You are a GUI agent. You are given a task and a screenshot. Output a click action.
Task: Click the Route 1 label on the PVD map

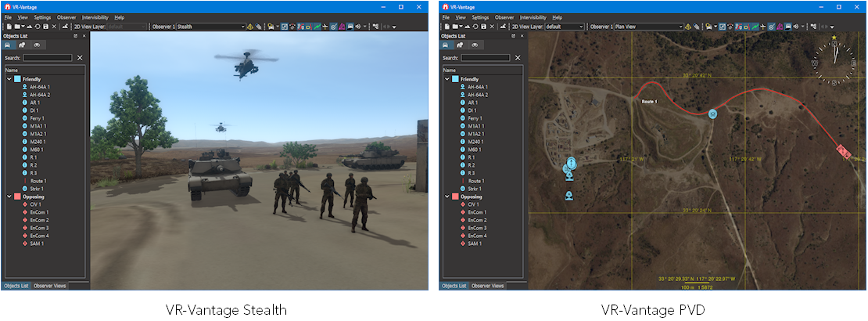click(649, 102)
